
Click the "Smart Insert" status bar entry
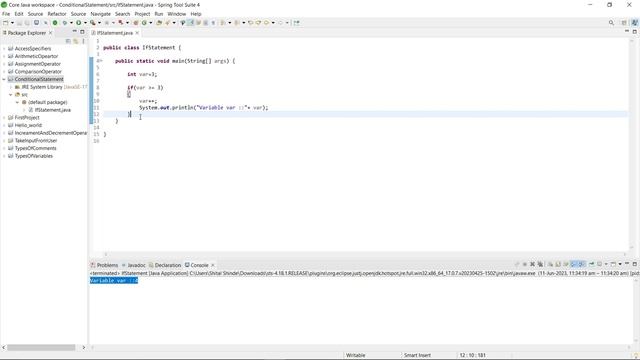[417, 355]
